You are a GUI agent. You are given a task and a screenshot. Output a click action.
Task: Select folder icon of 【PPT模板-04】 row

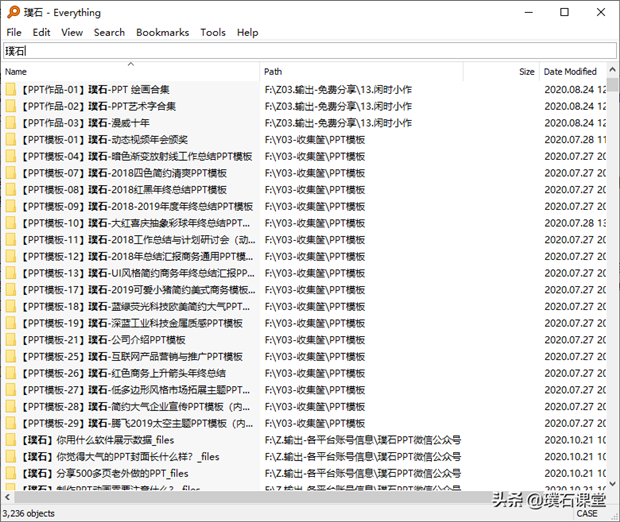point(11,156)
